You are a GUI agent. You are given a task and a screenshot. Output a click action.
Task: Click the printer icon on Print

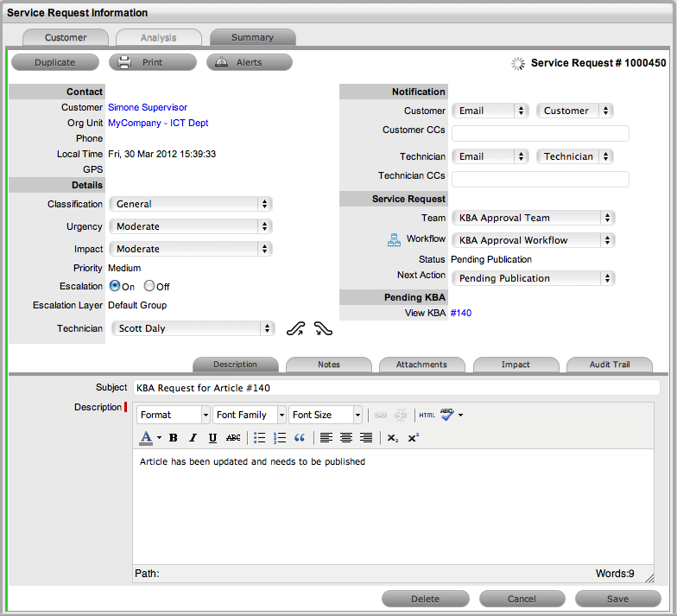[x=124, y=62]
